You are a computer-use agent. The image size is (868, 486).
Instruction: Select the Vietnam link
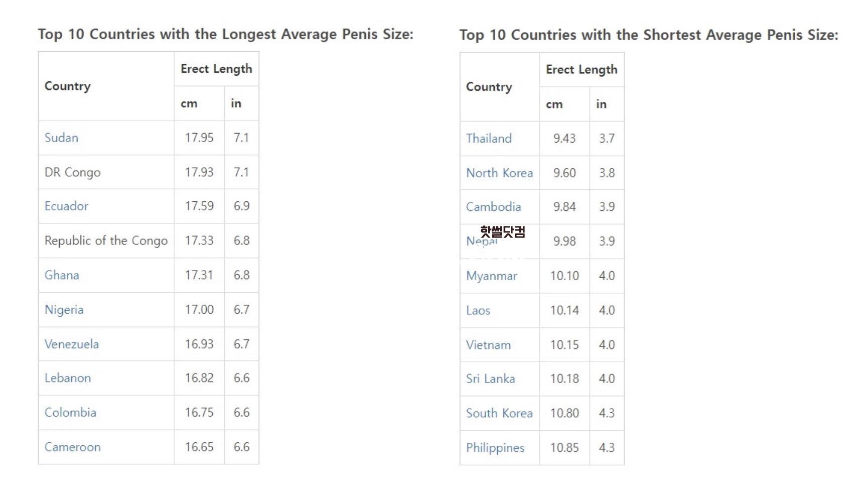pos(488,345)
